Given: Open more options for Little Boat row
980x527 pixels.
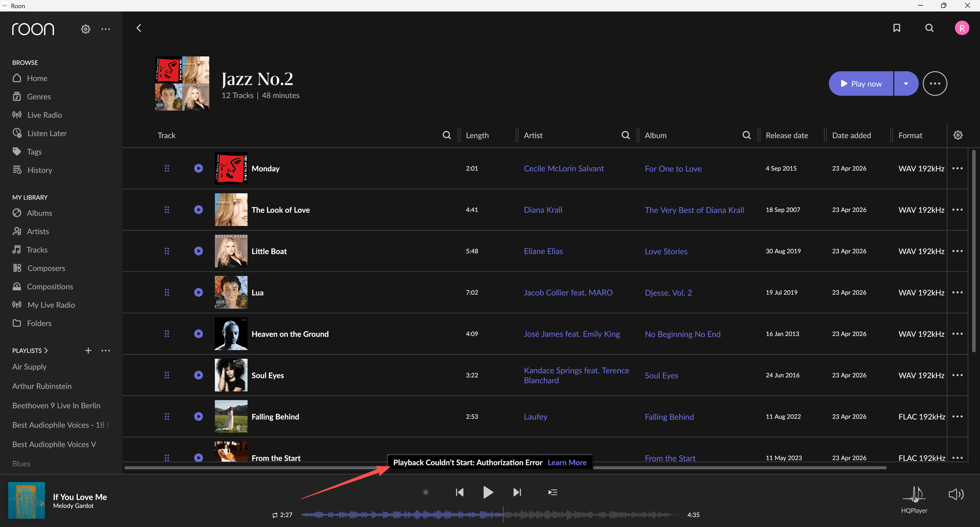Looking at the screenshot, I should (958, 251).
